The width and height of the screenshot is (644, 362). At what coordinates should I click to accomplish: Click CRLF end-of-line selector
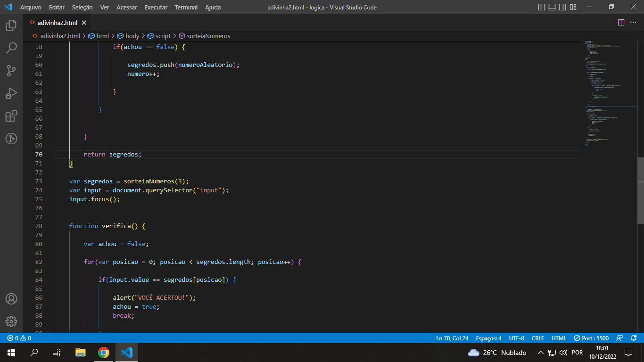[537, 338]
